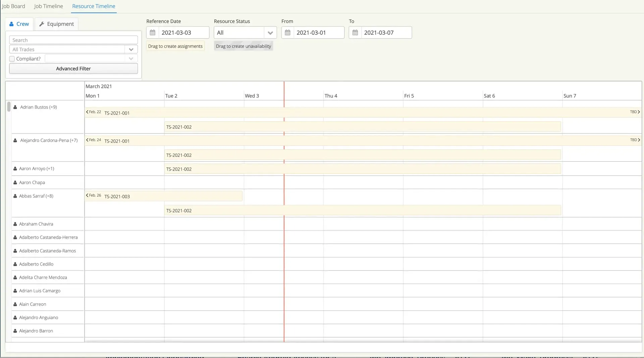644x358 pixels.
Task: Click the Aaron Arroyo (+1) name
Action: pos(37,169)
